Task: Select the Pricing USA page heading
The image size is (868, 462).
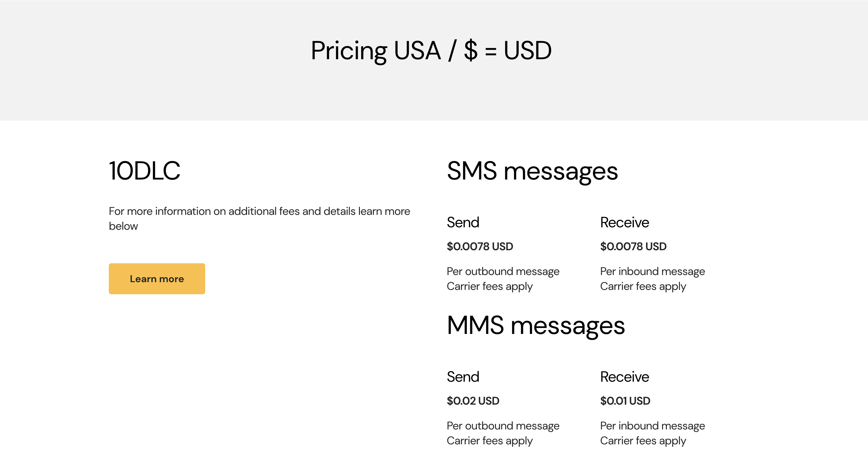Action: pyautogui.click(x=431, y=51)
